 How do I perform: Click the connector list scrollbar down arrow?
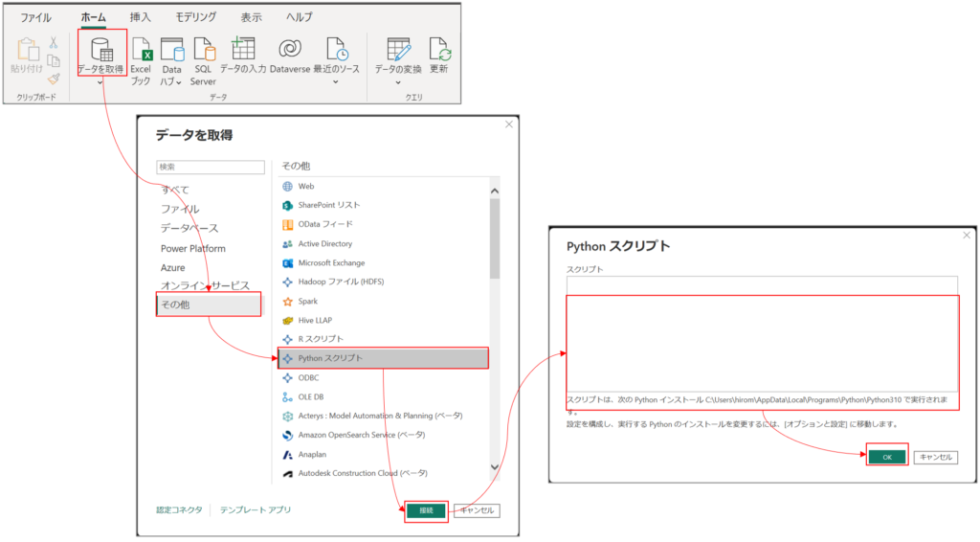coord(495,467)
